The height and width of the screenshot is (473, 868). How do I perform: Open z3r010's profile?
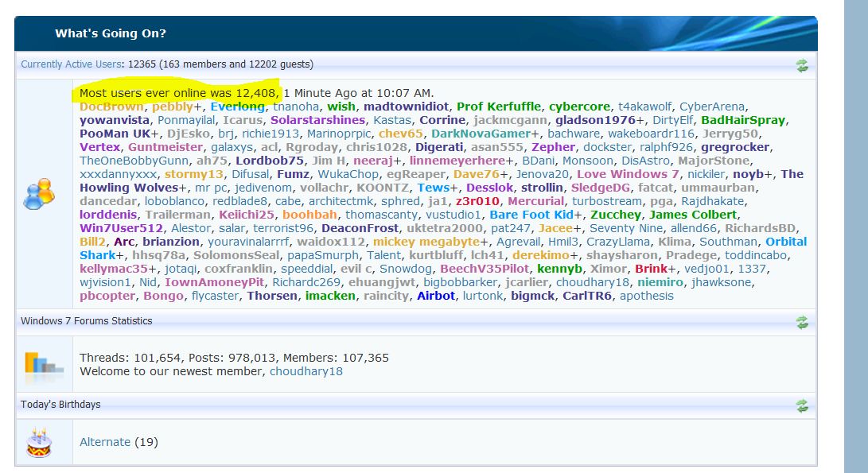click(x=477, y=201)
